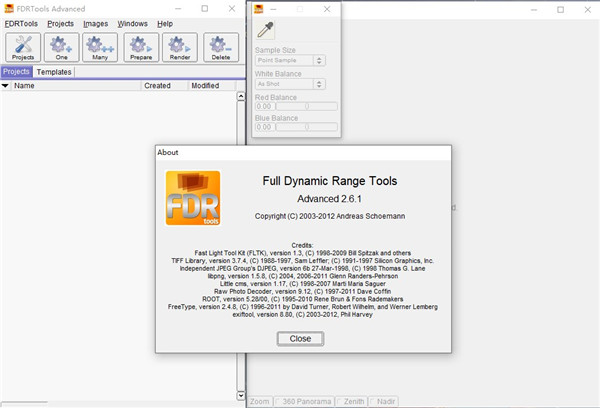Open the Sample Size dropdown
The height and width of the screenshot is (408, 600).
click(290, 61)
